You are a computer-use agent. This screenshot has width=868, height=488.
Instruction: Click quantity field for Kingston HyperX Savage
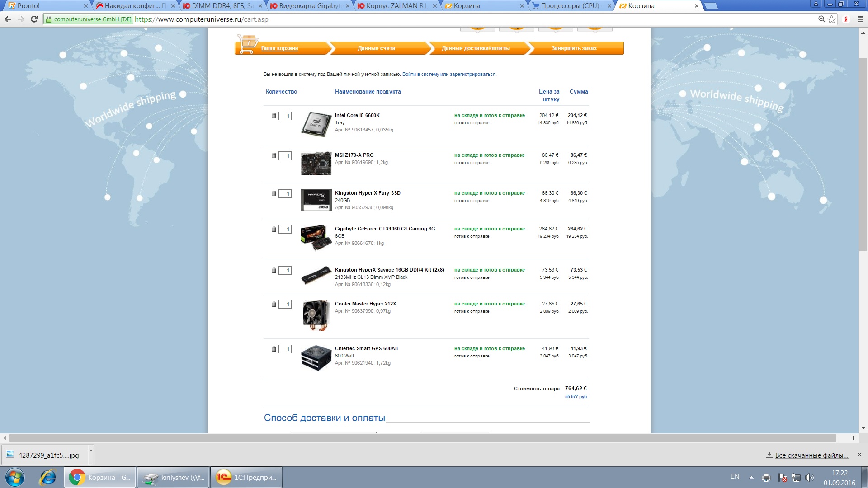click(x=285, y=270)
